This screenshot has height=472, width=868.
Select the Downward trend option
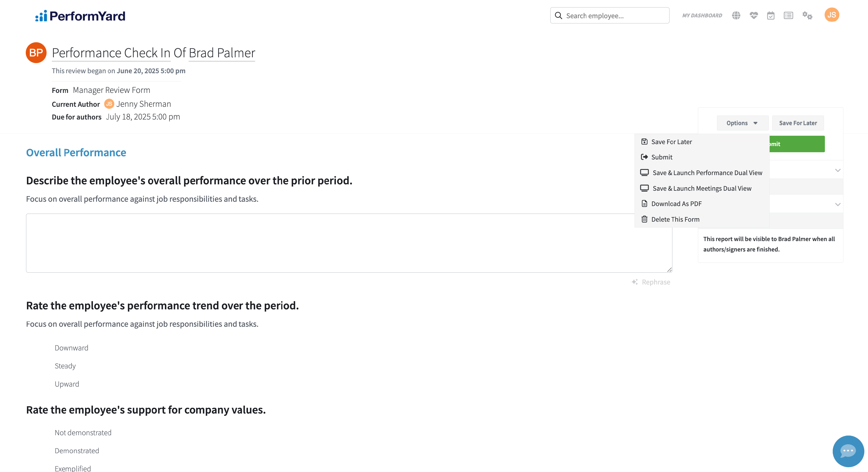click(71, 348)
